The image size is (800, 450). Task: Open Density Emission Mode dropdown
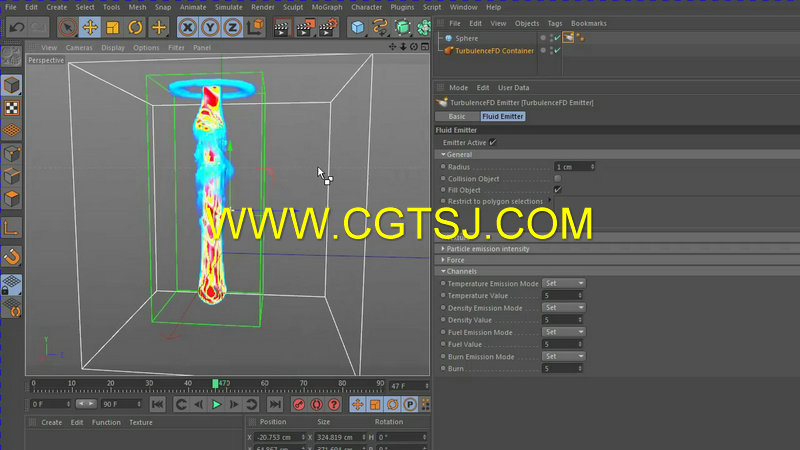[563, 308]
